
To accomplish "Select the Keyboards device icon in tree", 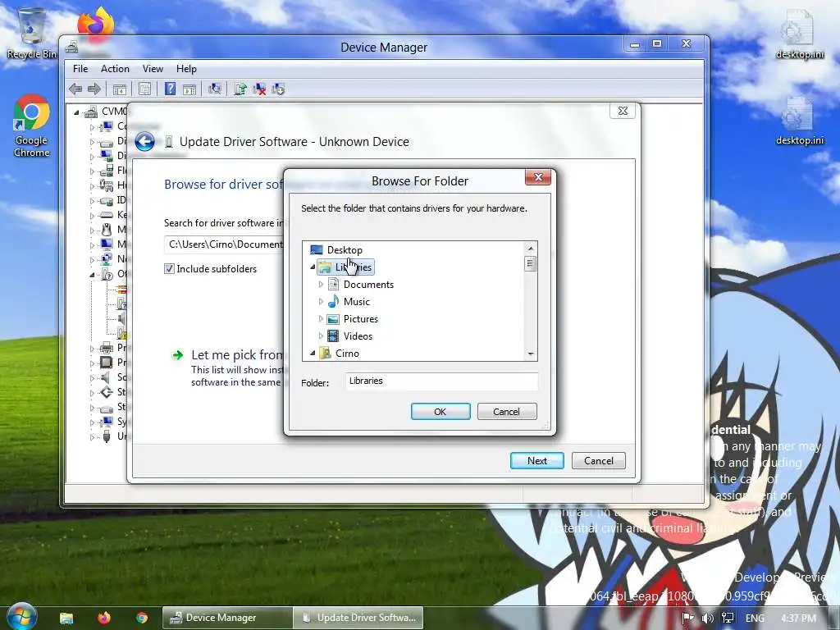I will pyautogui.click(x=107, y=215).
